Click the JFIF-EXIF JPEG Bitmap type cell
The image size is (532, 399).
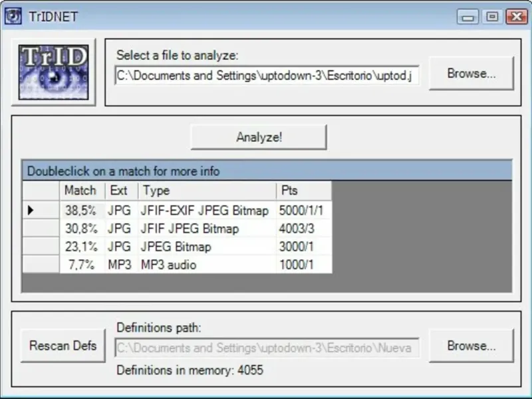click(207, 210)
